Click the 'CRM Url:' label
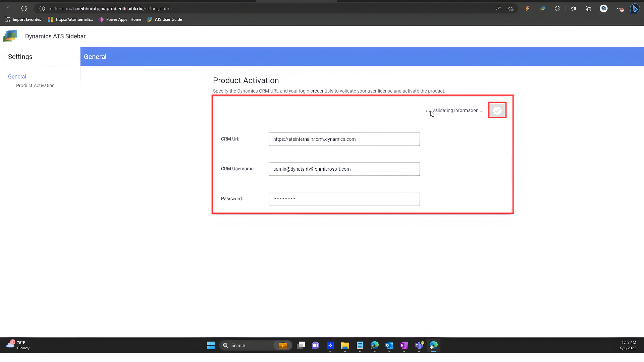The width and height of the screenshot is (644, 362). [x=230, y=139]
